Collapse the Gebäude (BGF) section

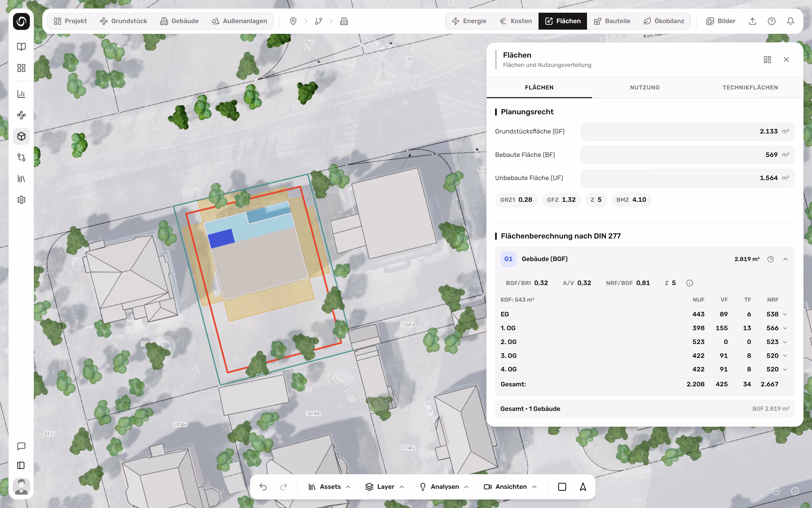coord(785,259)
